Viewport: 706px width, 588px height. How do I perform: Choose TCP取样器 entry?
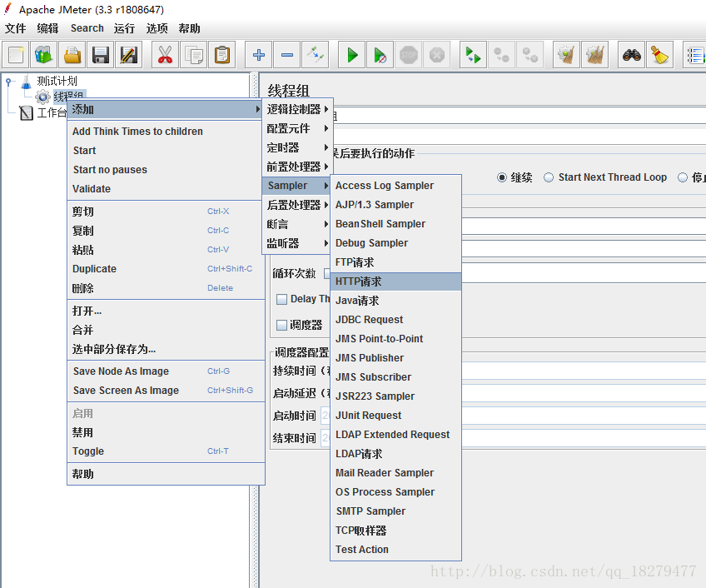tap(395, 531)
